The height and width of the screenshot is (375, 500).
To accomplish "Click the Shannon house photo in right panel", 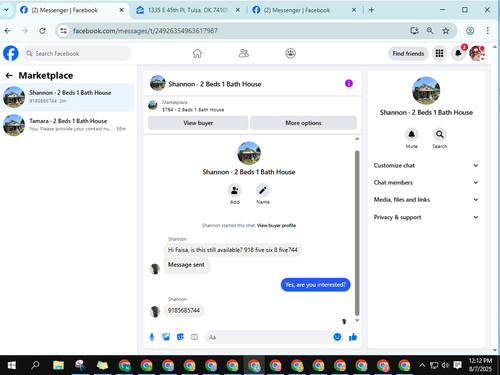I will pyautogui.click(x=426, y=91).
